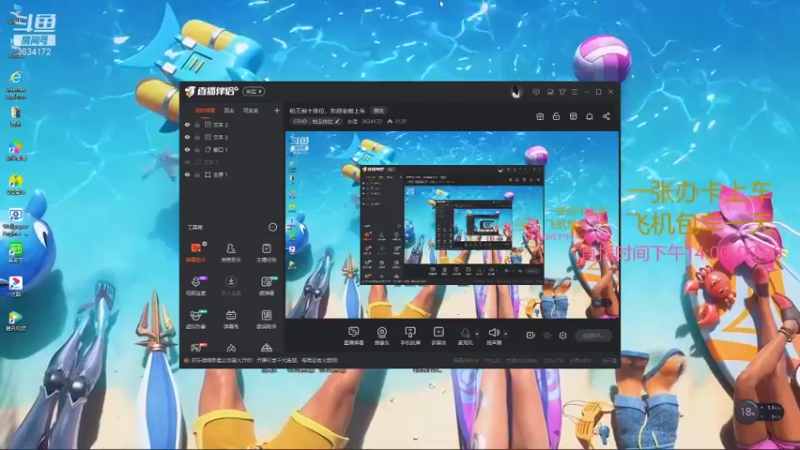Open hamburger menu in title bar
Screen dimensions: 800x450
pyautogui.click(x=574, y=92)
